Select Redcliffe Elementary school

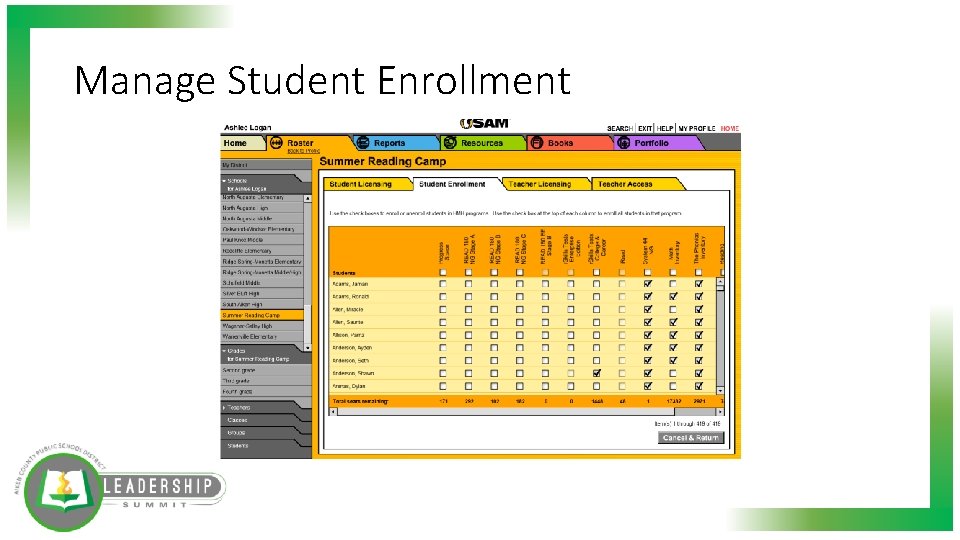pyautogui.click(x=262, y=251)
